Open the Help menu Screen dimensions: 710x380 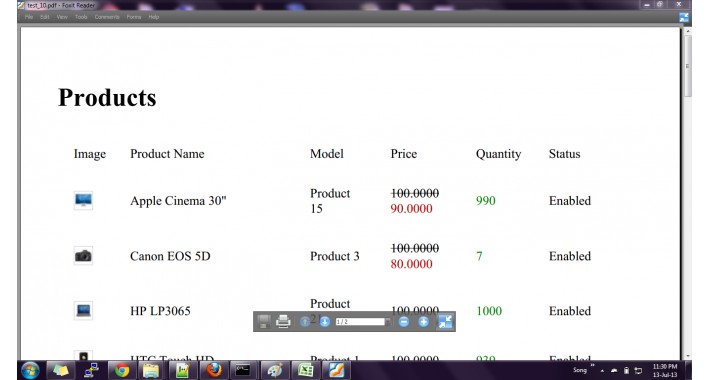(x=154, y=17)
